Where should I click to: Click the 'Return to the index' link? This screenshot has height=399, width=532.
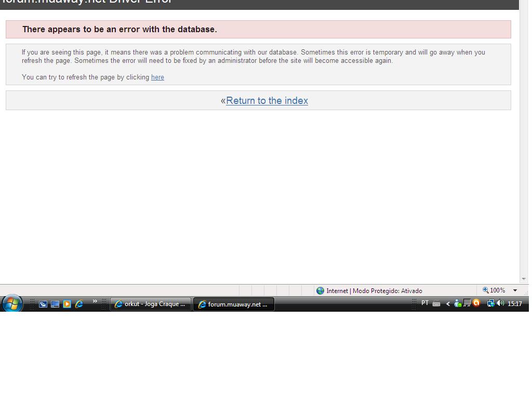[267, 101]
